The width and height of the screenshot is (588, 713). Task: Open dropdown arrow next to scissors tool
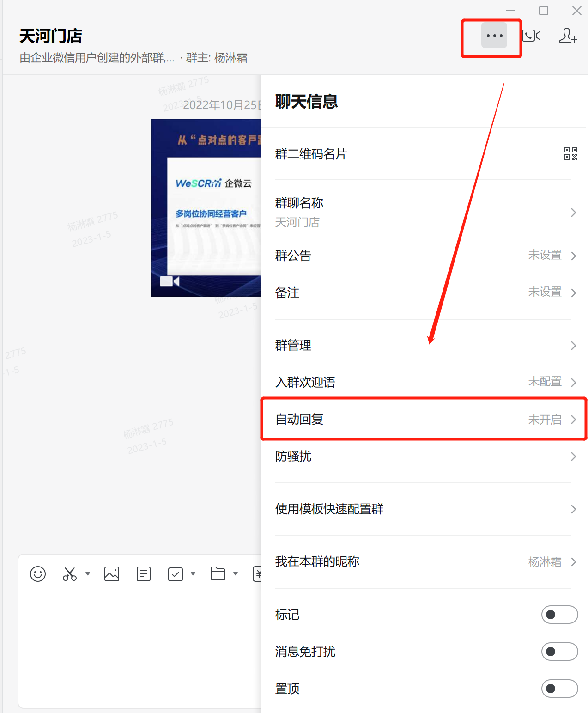point(88,574)
